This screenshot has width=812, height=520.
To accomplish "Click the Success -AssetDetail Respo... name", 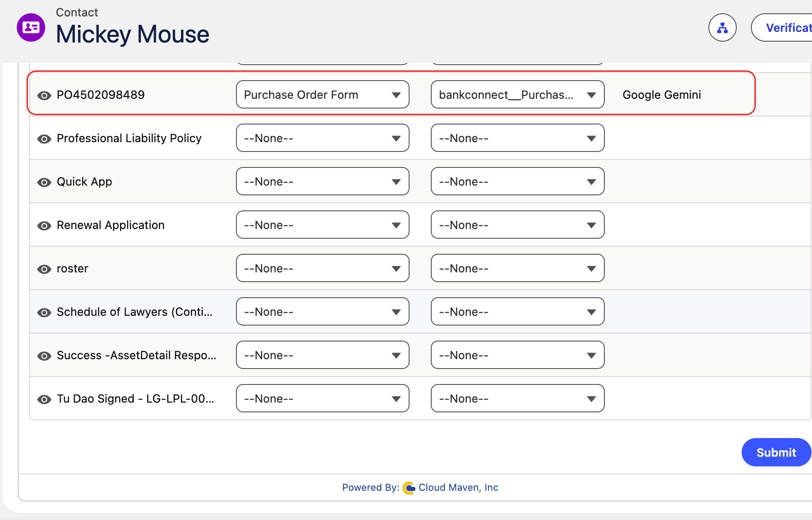I will click(x=136, y=356).
